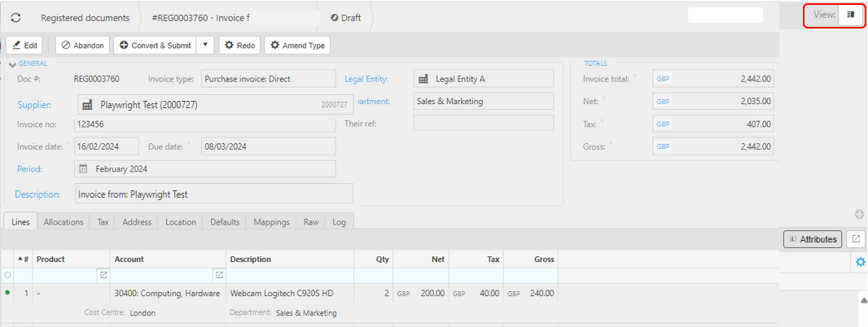Screen dimensions: 868x327
Task: Switch to the Allocations tab
Action: (64, 222)
